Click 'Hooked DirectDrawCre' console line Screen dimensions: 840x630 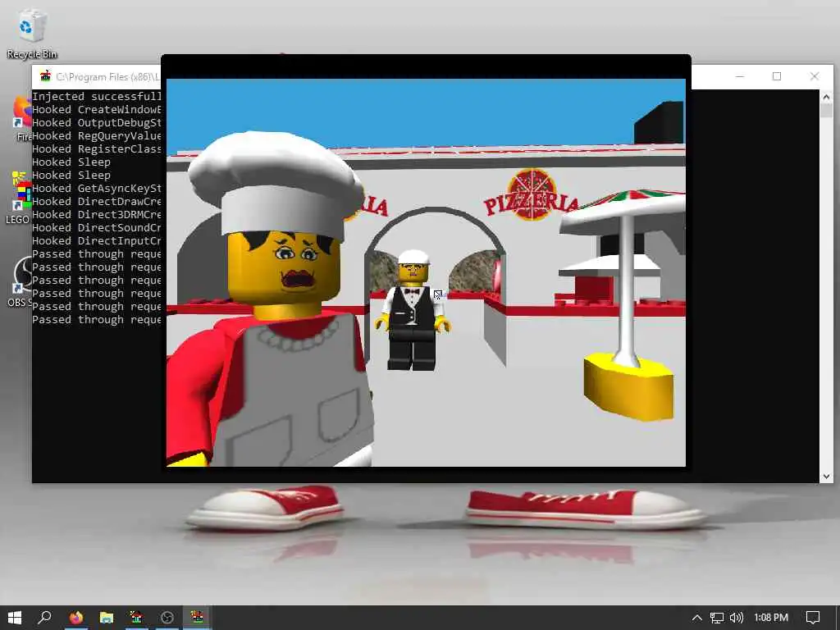(97, 202)
